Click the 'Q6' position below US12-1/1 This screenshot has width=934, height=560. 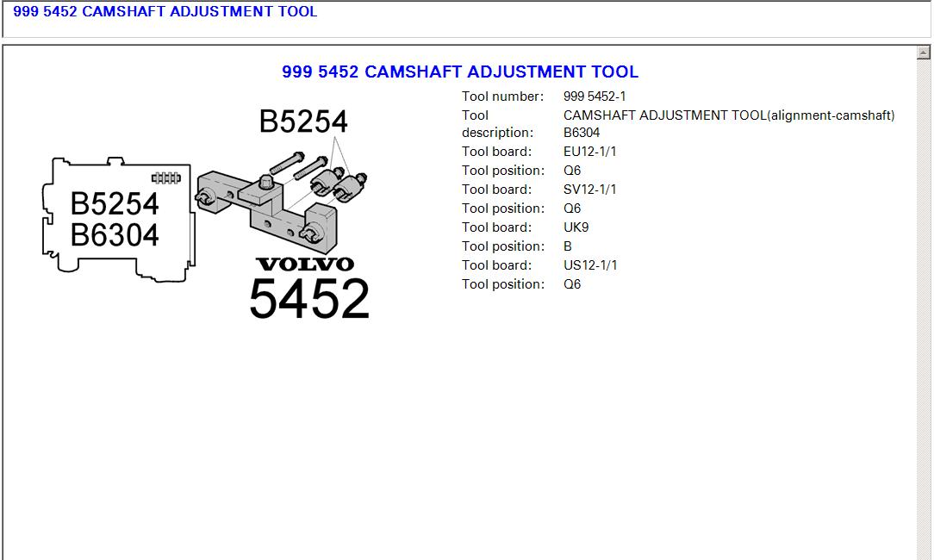572,284
